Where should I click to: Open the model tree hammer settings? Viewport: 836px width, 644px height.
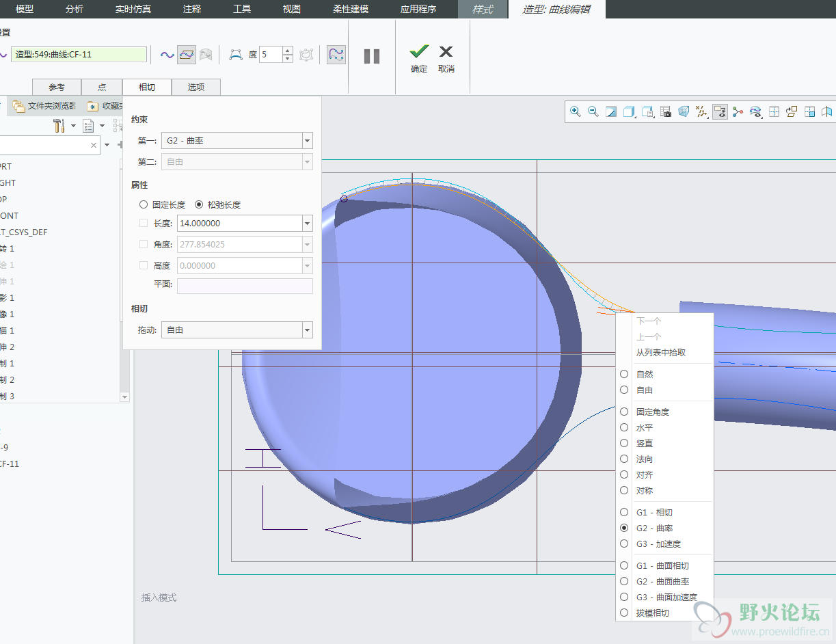59,125
